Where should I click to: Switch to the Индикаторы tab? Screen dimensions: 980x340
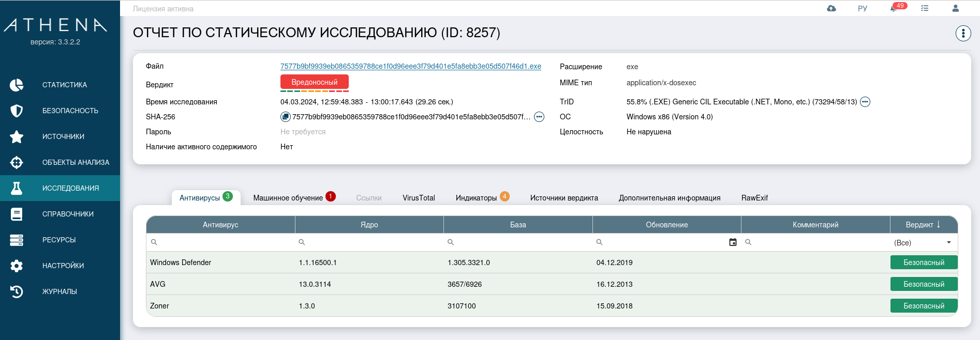coord(476,198)
